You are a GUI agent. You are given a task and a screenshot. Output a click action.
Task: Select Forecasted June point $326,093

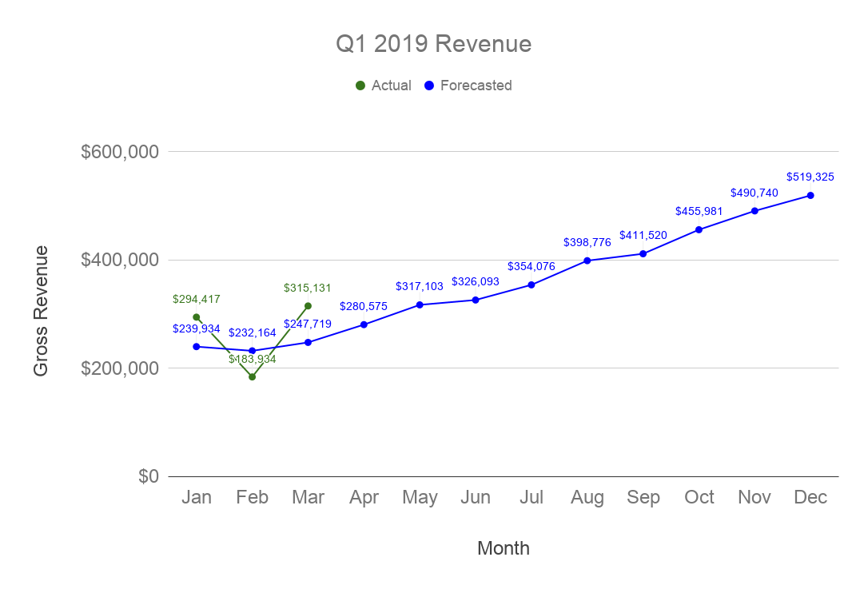pos(476,300)
